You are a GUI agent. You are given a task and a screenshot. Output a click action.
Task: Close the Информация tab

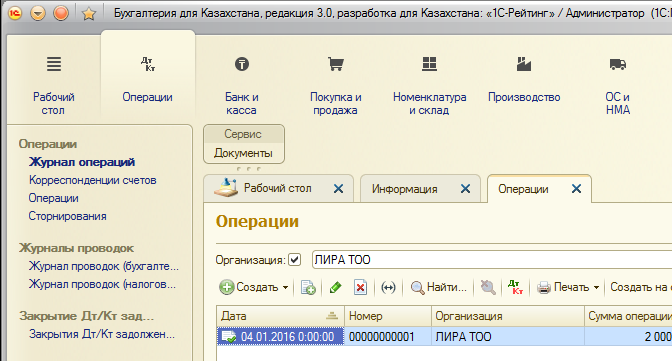(x=465, y=189)
